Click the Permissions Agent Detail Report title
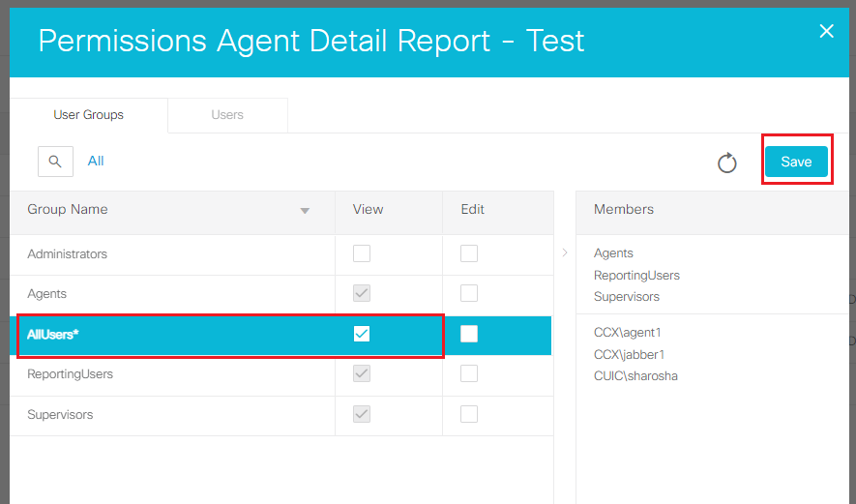The image size is (856, 504). [311, 41]
